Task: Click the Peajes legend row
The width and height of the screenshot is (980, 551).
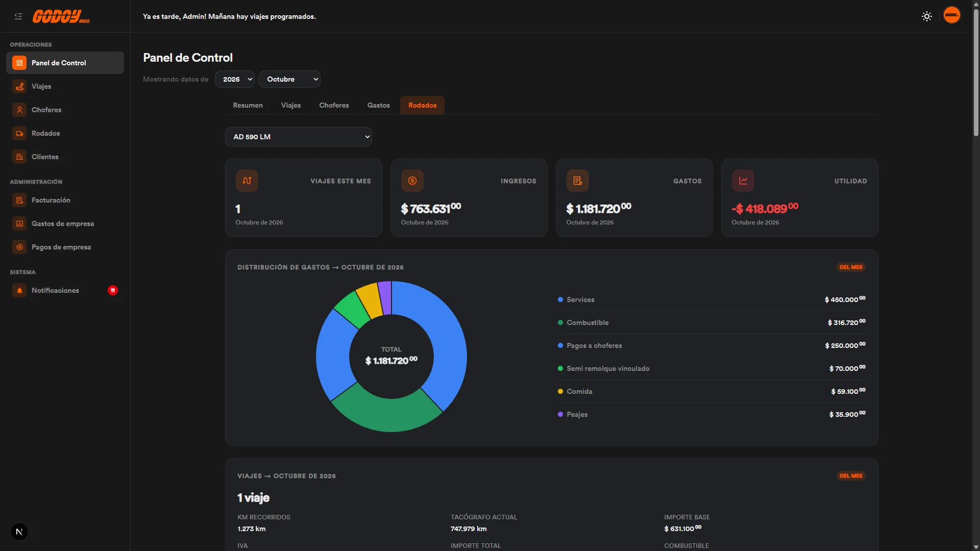Action: [712, 414]
